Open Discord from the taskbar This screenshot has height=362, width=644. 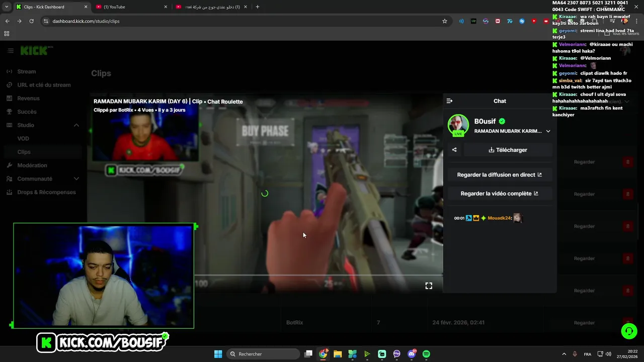coord(412,354)
